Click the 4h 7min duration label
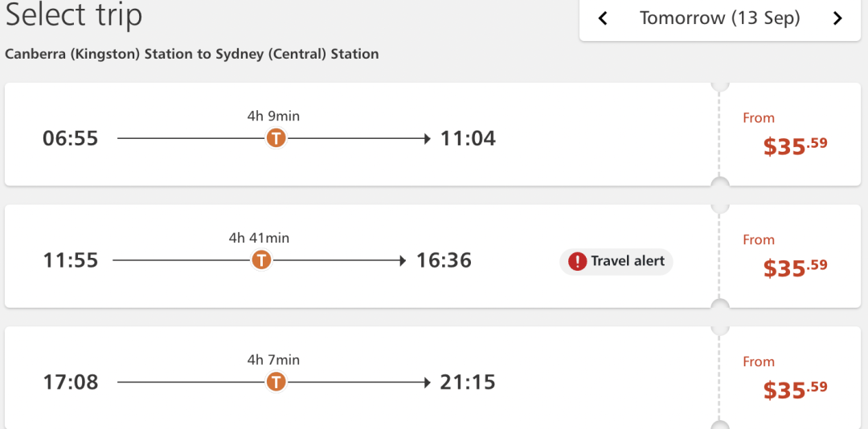The width and height of the screenshot is (868, 429). (273, 360)
